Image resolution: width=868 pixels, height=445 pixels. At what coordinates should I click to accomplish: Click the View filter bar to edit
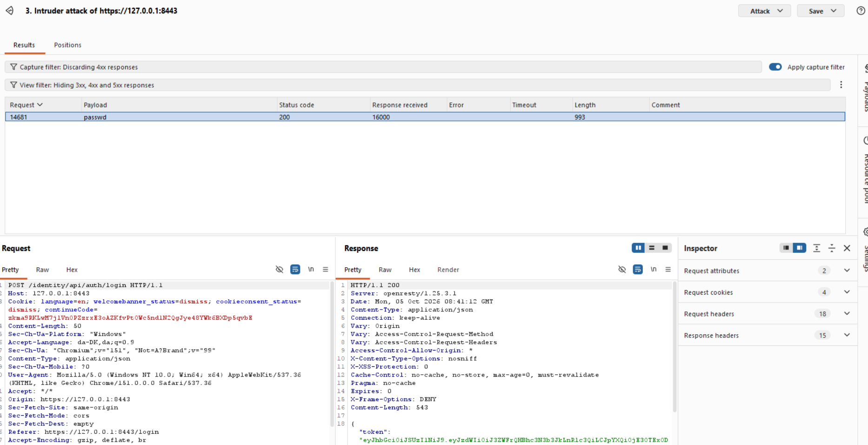(x=418, y=85)
